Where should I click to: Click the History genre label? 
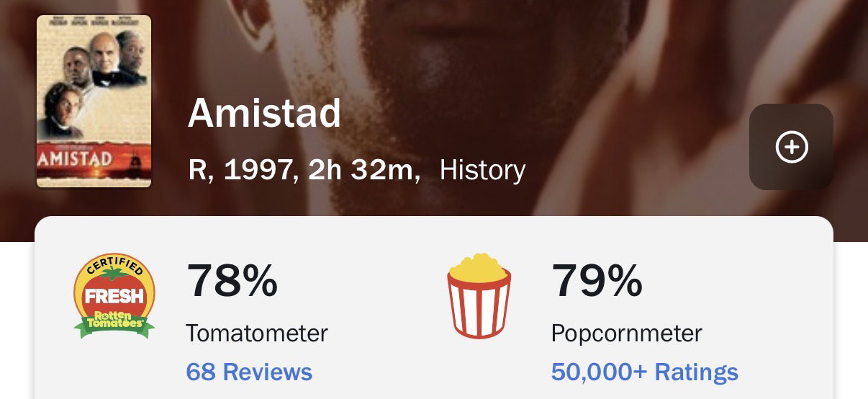coord(482,171)
